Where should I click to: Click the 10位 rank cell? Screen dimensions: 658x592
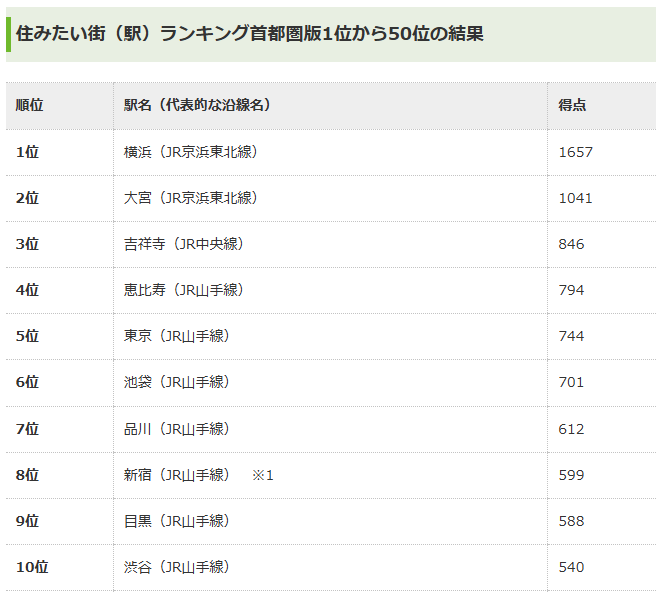pos(31,567)
